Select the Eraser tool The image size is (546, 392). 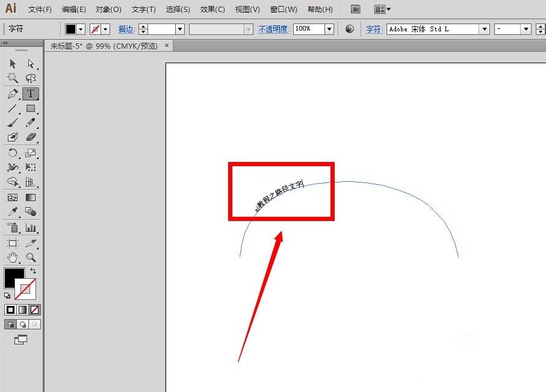pos(31,137)
